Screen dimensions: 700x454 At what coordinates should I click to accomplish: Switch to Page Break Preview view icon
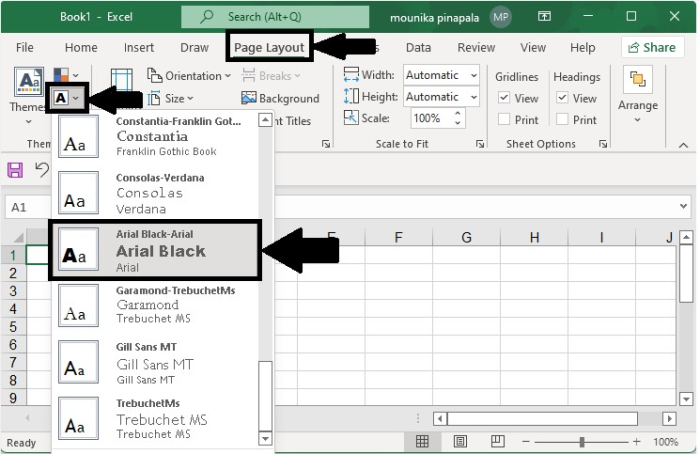coord(498,442)
